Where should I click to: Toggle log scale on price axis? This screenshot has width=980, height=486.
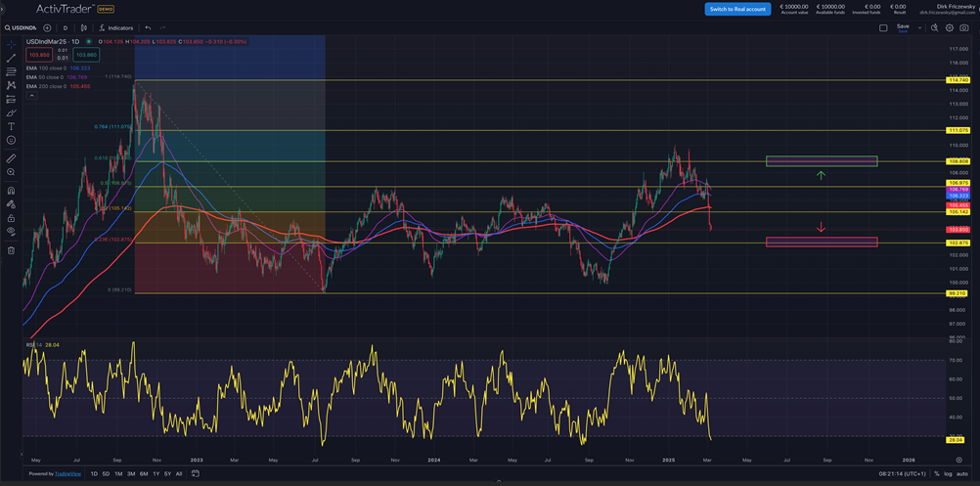point(948,473)
